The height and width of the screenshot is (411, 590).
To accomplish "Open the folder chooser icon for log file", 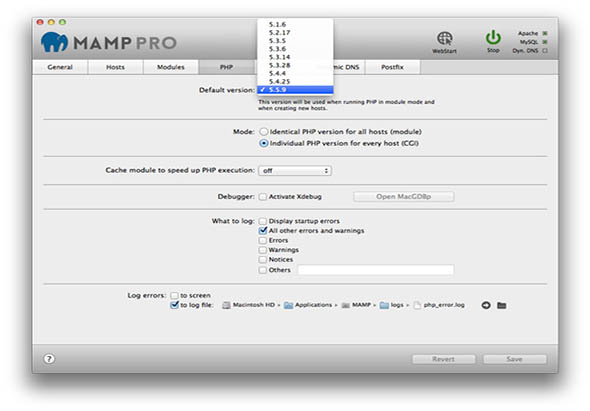I will 502,305.
